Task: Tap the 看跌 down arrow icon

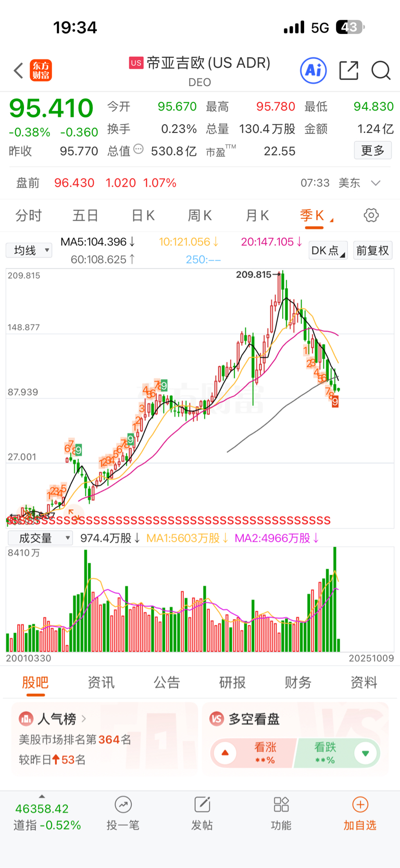Action: (366, 753)
